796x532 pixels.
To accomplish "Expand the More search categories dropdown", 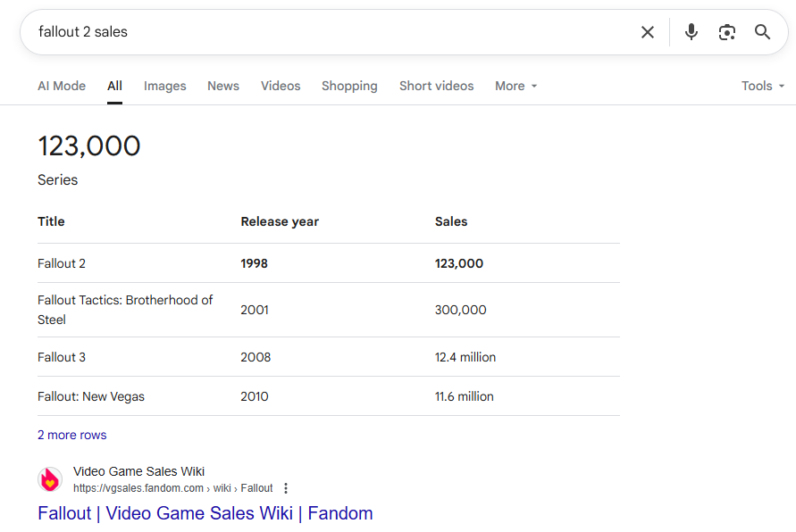I will point(515,86).
